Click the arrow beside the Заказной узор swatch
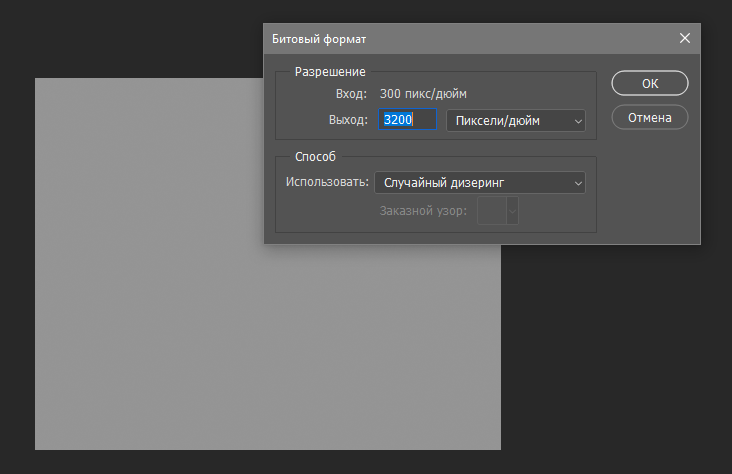 [512, 211]
